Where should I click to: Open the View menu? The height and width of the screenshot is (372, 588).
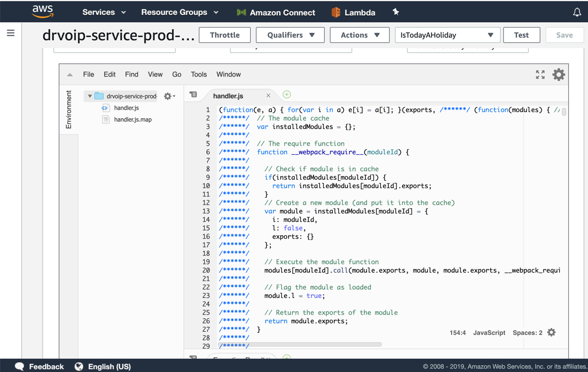pyautogui.click(x=155, y=74)
